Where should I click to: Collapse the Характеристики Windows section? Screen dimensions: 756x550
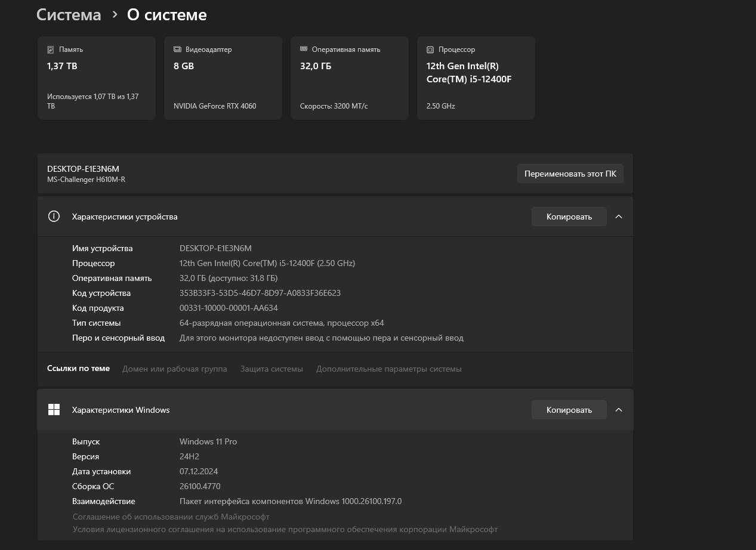click(619, 410)
